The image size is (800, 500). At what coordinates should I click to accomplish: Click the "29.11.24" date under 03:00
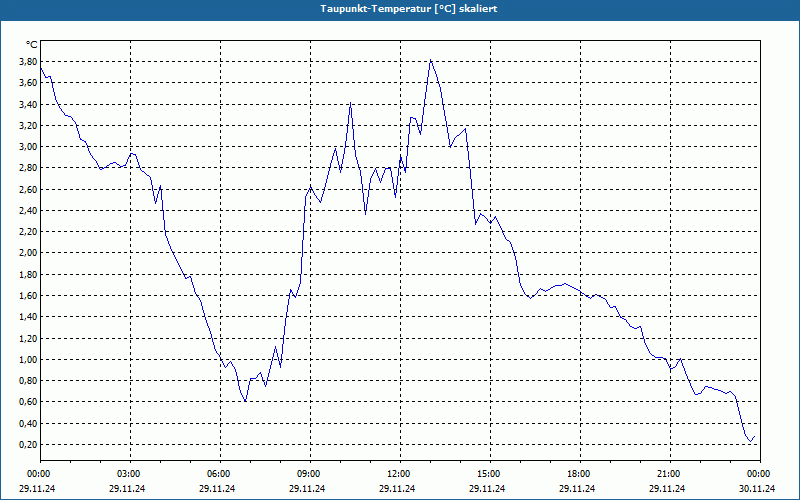(x=127, y=488)
